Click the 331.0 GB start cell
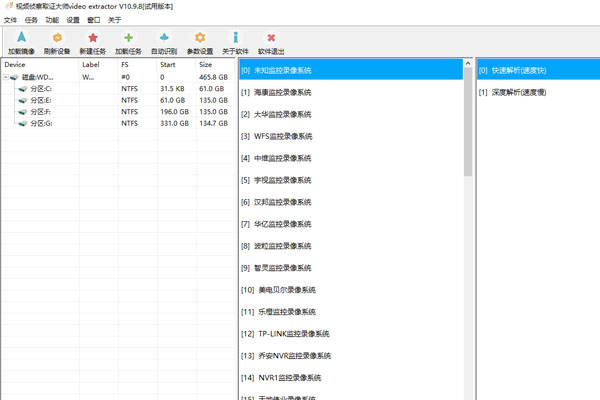 174,123
